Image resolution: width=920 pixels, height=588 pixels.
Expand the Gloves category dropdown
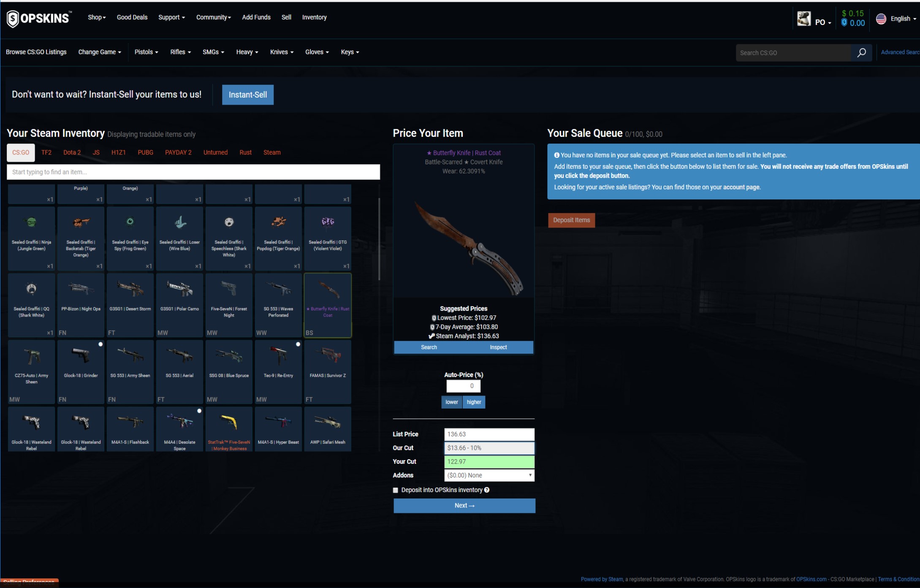pyautogui.click(x=317, y=52)
